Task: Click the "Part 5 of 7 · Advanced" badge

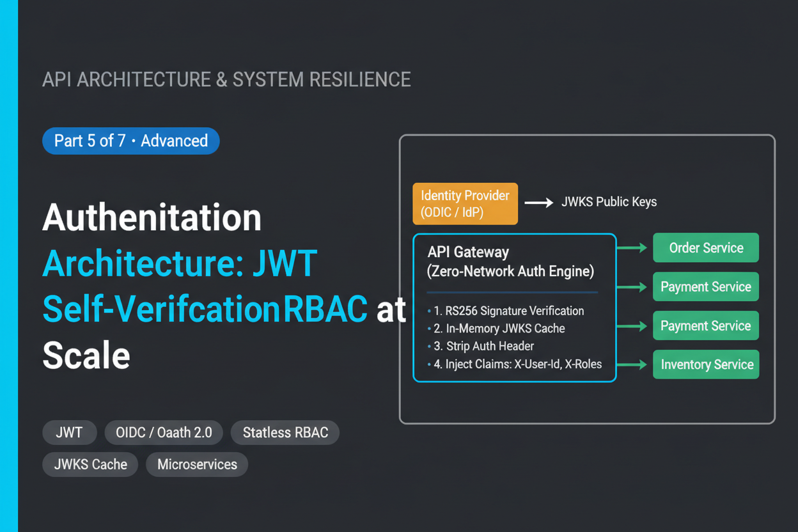Action: click(131, 141)
